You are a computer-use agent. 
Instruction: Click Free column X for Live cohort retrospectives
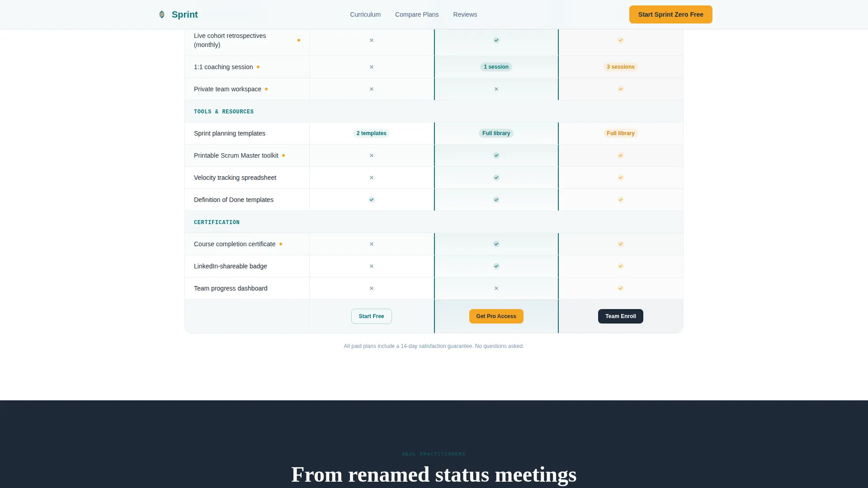(x=372, y=40)
